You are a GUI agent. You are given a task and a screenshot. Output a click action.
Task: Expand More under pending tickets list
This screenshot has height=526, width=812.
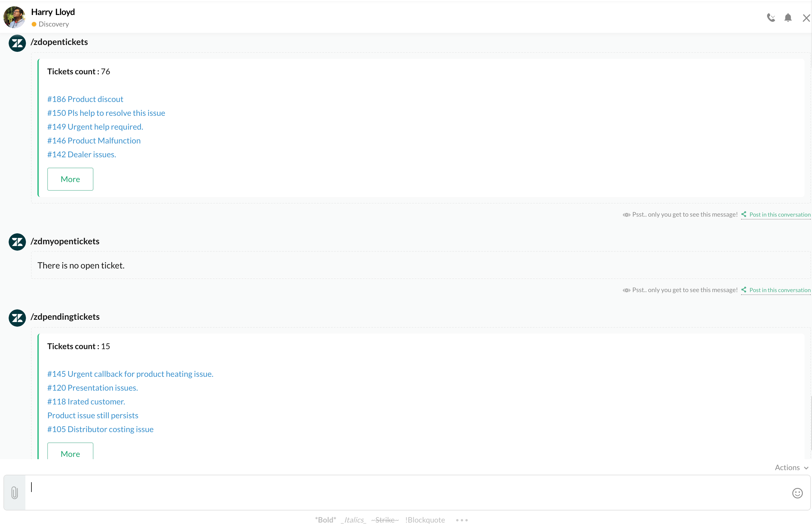tap(70, 453)
